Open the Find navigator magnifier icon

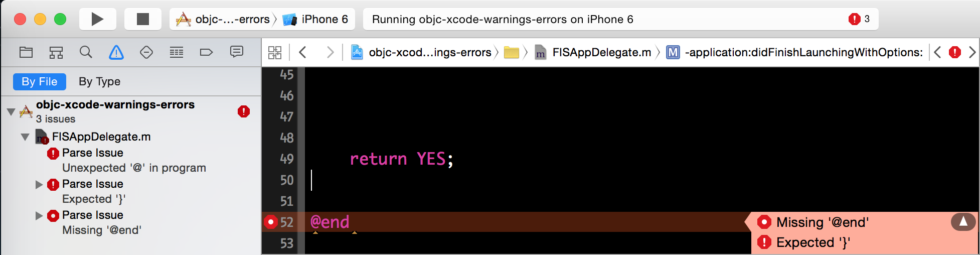[x=86, y=52]
